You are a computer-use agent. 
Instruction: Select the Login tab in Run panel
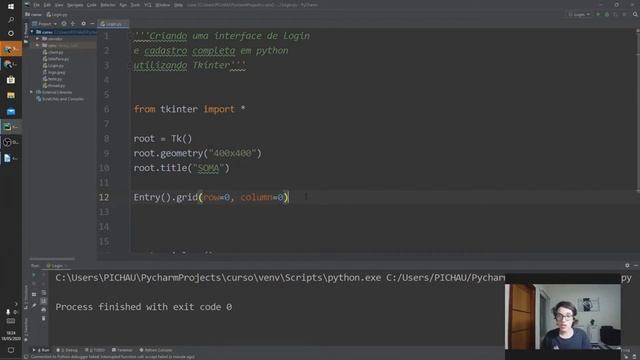point(57,266)
